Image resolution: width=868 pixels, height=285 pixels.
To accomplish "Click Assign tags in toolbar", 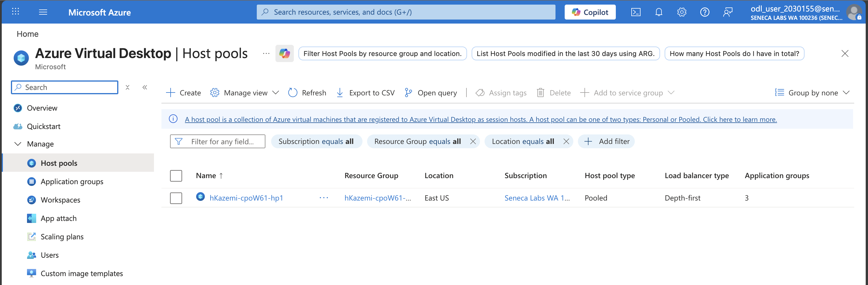I will point(501,93).
